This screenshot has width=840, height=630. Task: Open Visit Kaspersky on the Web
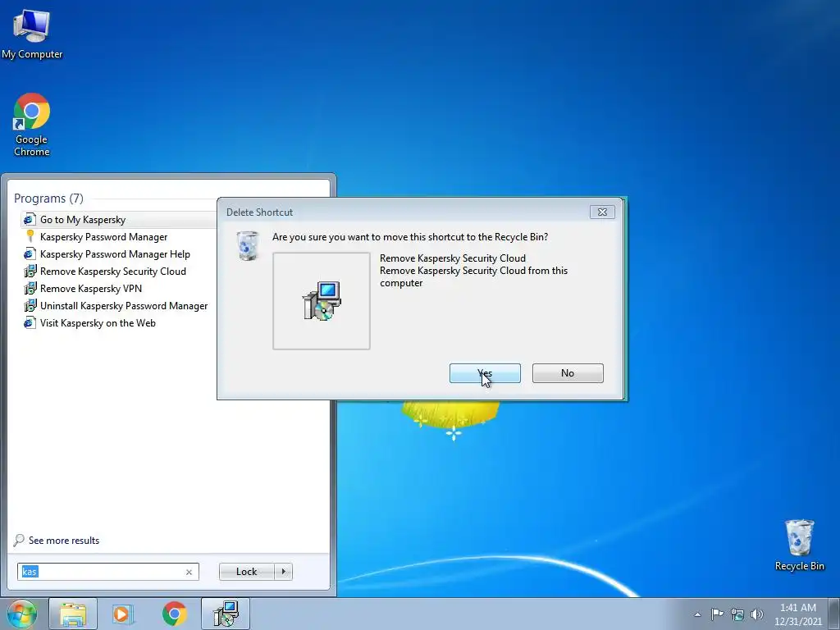(x=98, y=323)
